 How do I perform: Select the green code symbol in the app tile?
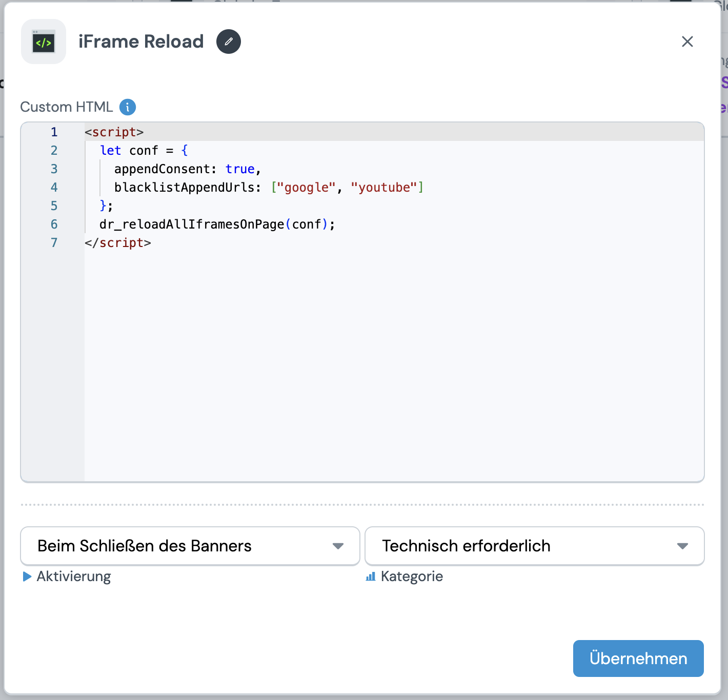pos(43,42)
